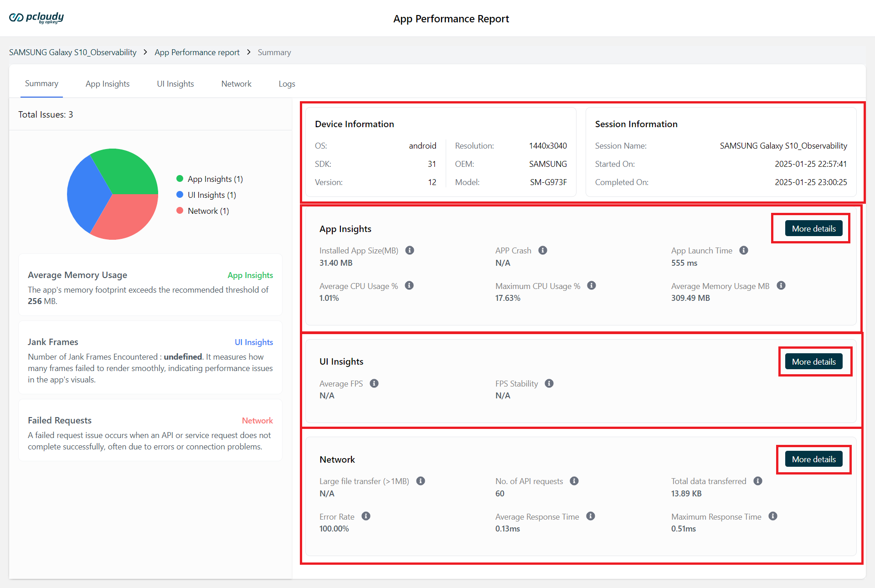
Task: Click the pCloudy logo
Action: coord(36,18)
